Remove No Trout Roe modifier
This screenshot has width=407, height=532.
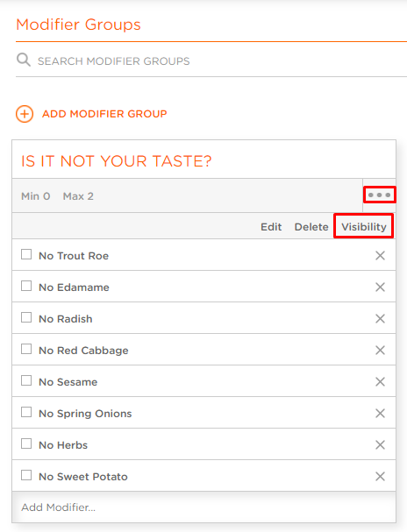pyautogui.click(x=380, y=255)
